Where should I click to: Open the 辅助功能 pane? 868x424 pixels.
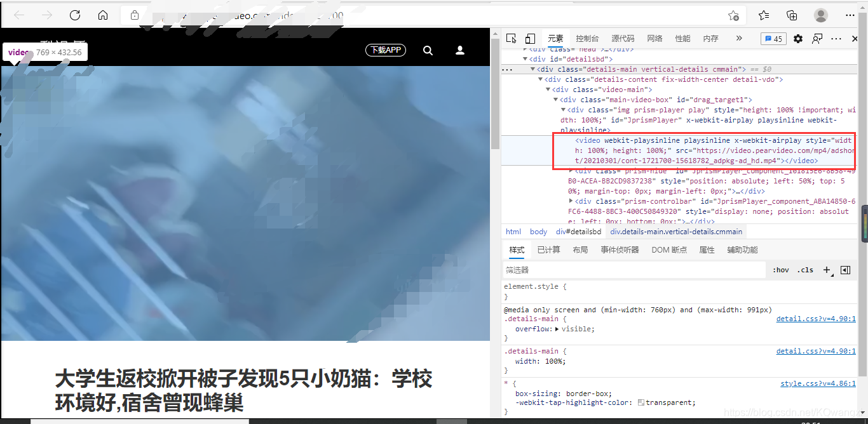pos(742,249)
